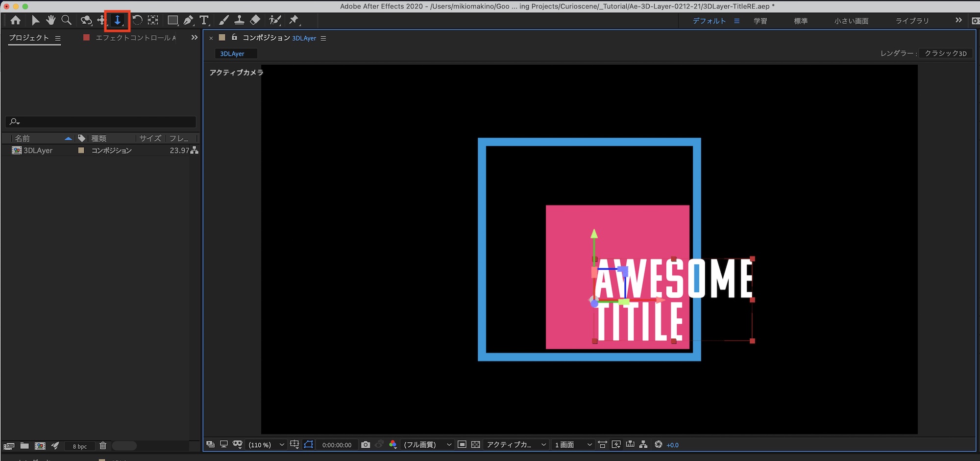Click the クラシック3D renderer button
The height and width of the screenshot is (461, 980).
tap(945, 53)
